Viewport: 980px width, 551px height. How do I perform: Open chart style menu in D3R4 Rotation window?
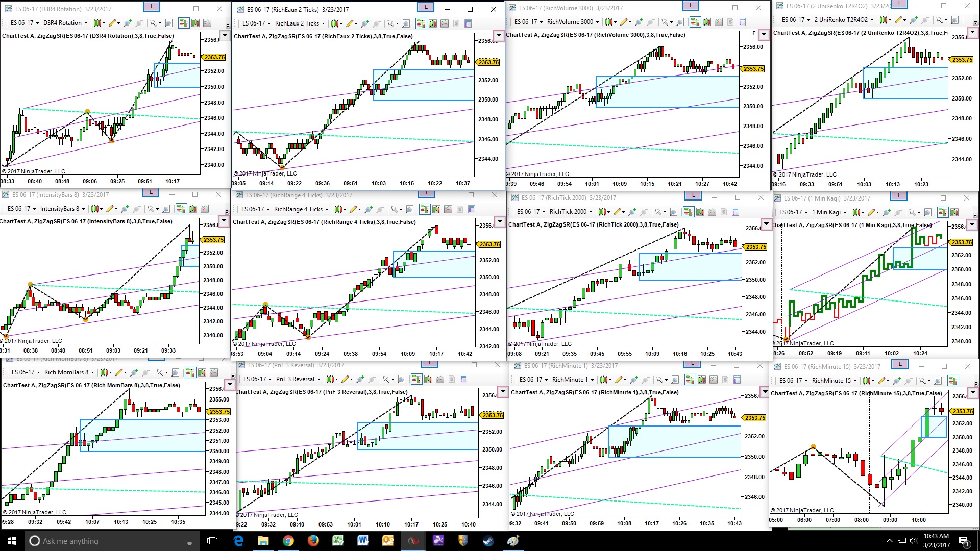pos(98,23)
